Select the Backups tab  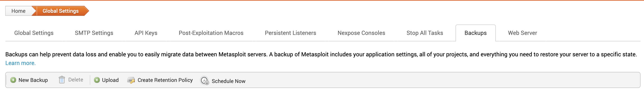coord(475,33)
